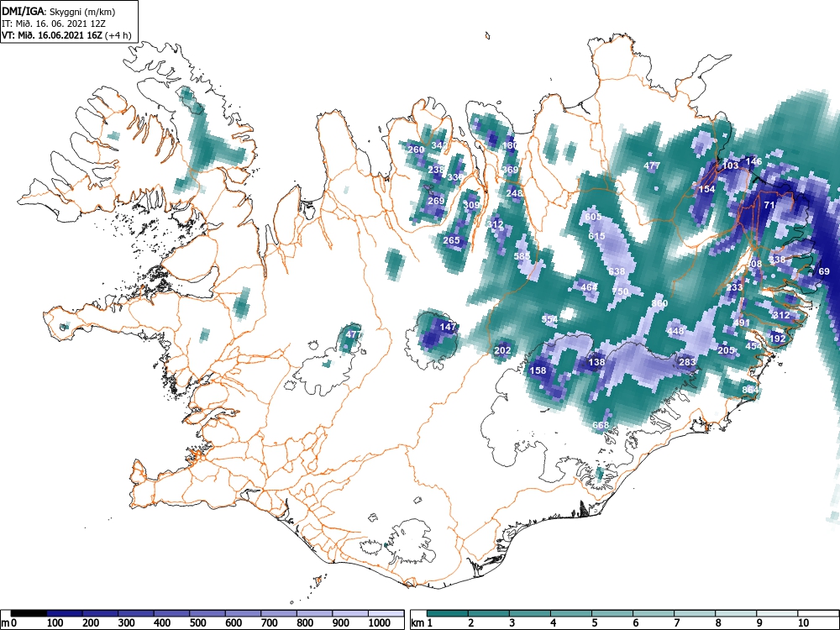Click the visibility value '554'

[549, 319]
